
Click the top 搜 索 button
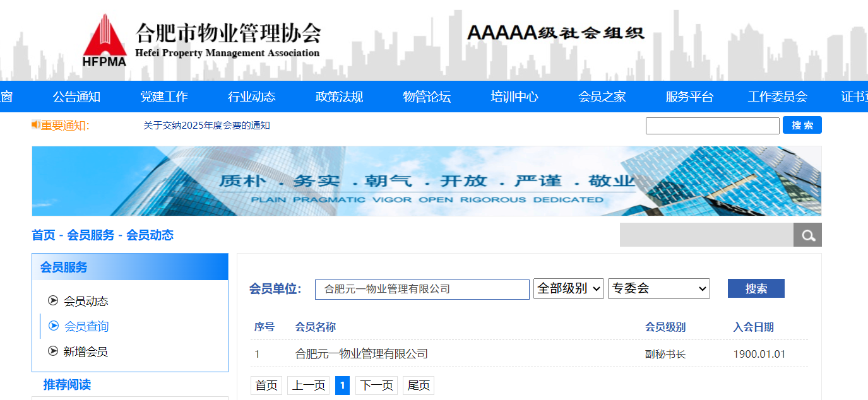coord(802,125)
